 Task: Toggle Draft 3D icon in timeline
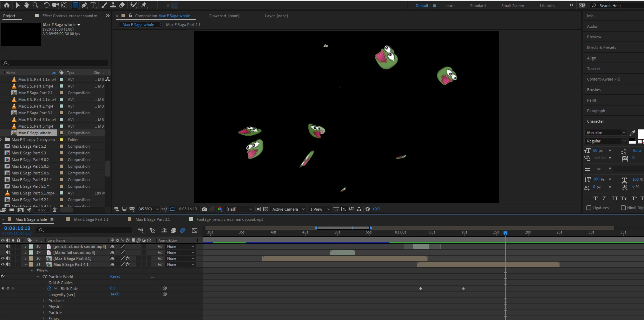[152, 230]
